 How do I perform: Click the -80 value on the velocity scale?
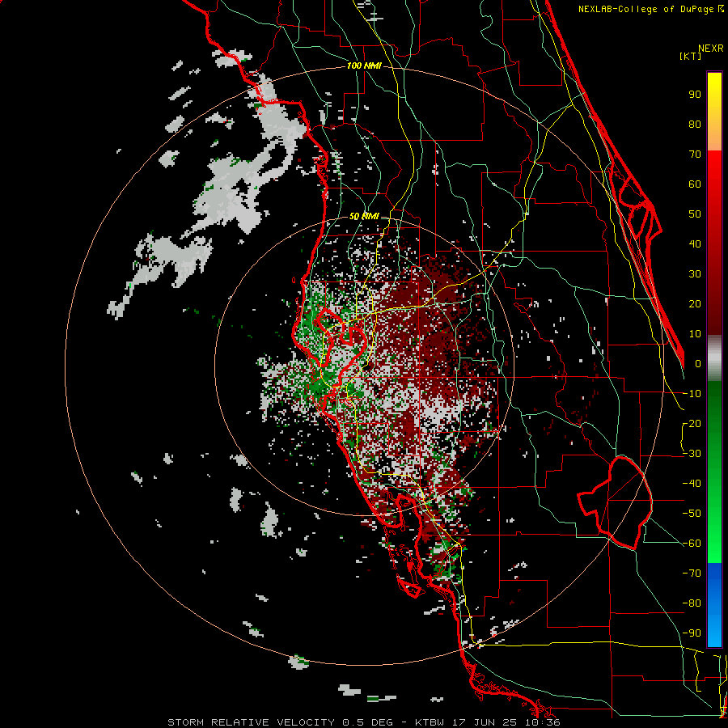(692, 603)
